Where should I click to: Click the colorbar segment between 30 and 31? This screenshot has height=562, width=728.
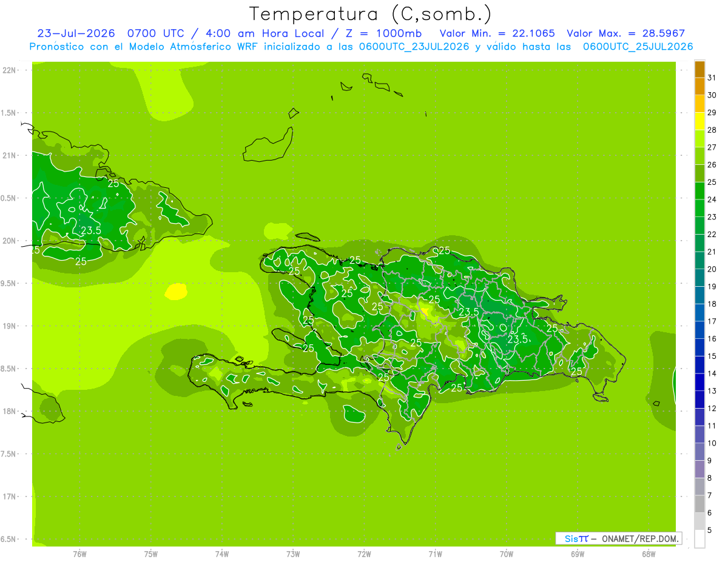699,87
